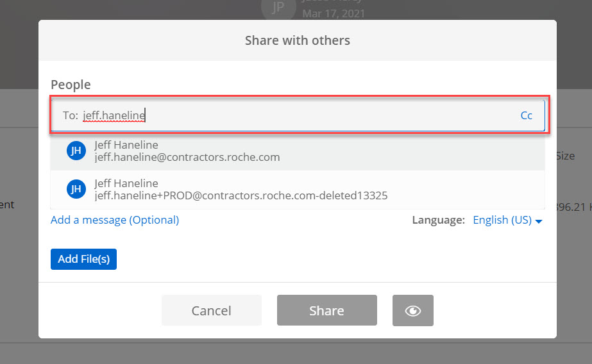592x364 pixels.
Task: Click the Language: label
Action: [x=438, y=220]
